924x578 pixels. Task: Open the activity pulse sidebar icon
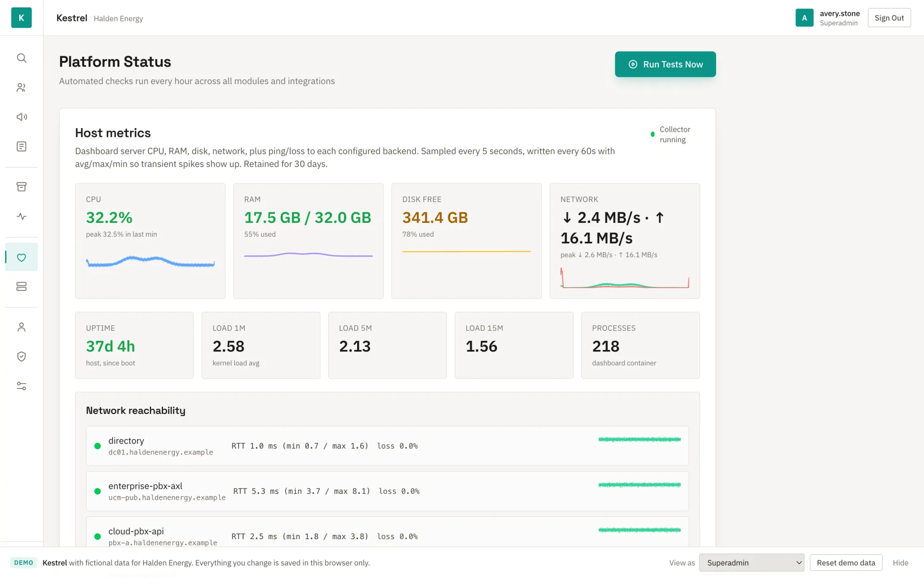click(21, 216)
